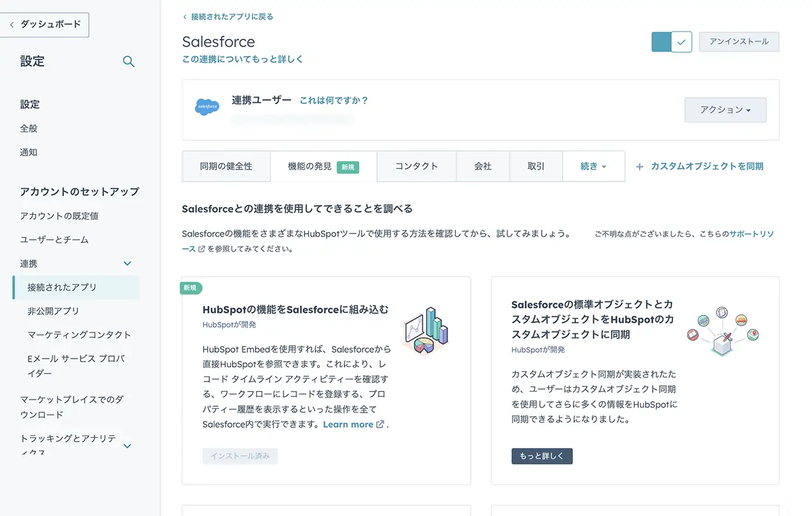Image resolution: width=812 pixels, height=516 pixels.
Task: Click the カスタムオブジェクトを同期 link
Action: (707, 166)
